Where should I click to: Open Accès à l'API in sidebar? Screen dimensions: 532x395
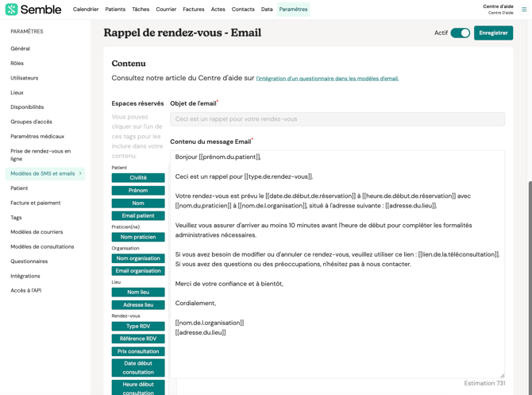coord(26,290)
